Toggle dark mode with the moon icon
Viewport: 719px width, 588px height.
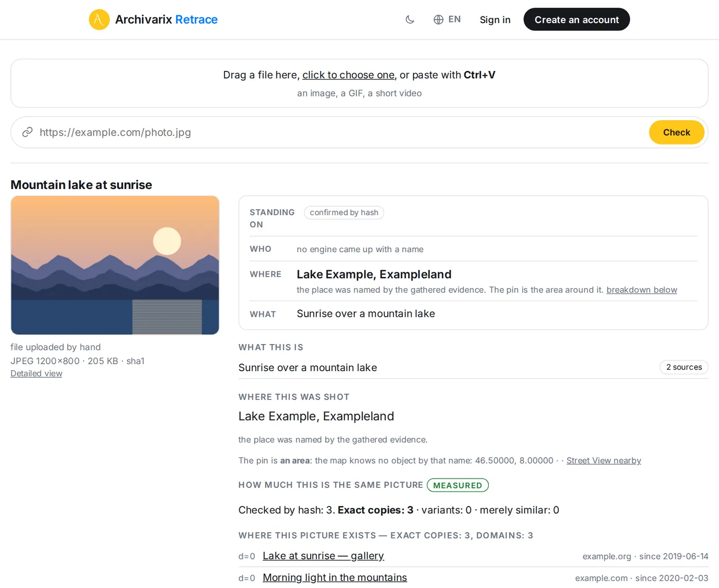410,20
